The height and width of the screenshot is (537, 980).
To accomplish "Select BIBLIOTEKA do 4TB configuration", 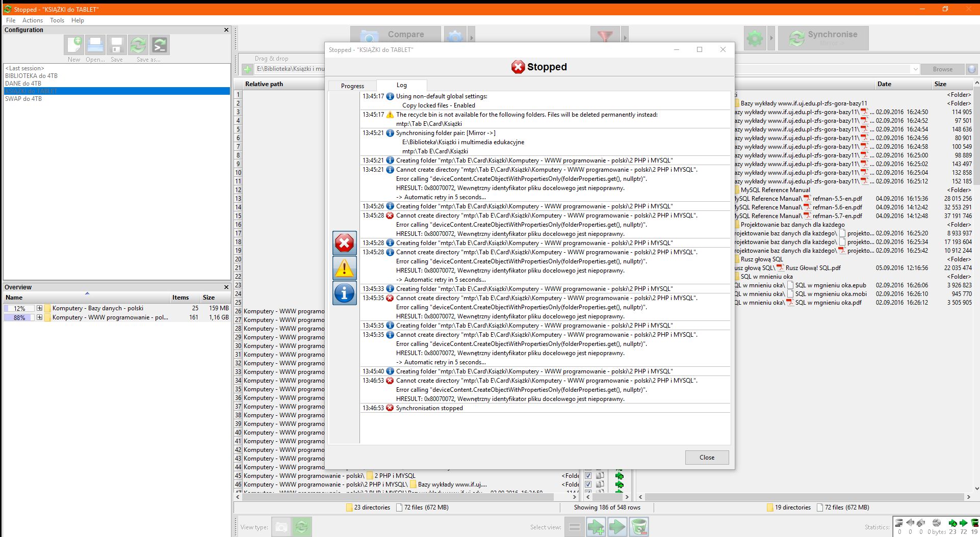I will tap(117, 76).
